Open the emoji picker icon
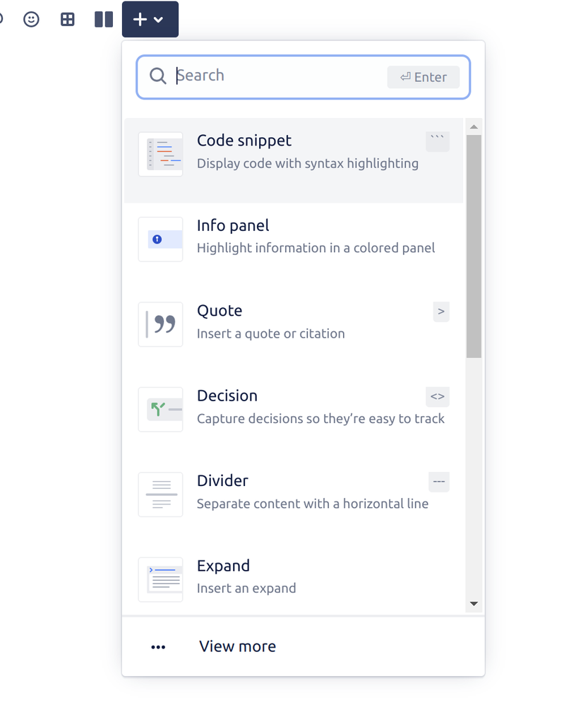Screen dimensions: 588x705 pyautogui.click(x=31, y=19)
